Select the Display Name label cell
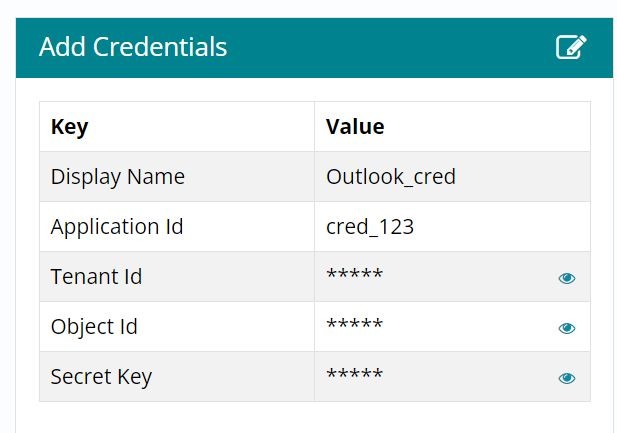Viewport: 617px width, 433px height. click(x=118, y=177)
